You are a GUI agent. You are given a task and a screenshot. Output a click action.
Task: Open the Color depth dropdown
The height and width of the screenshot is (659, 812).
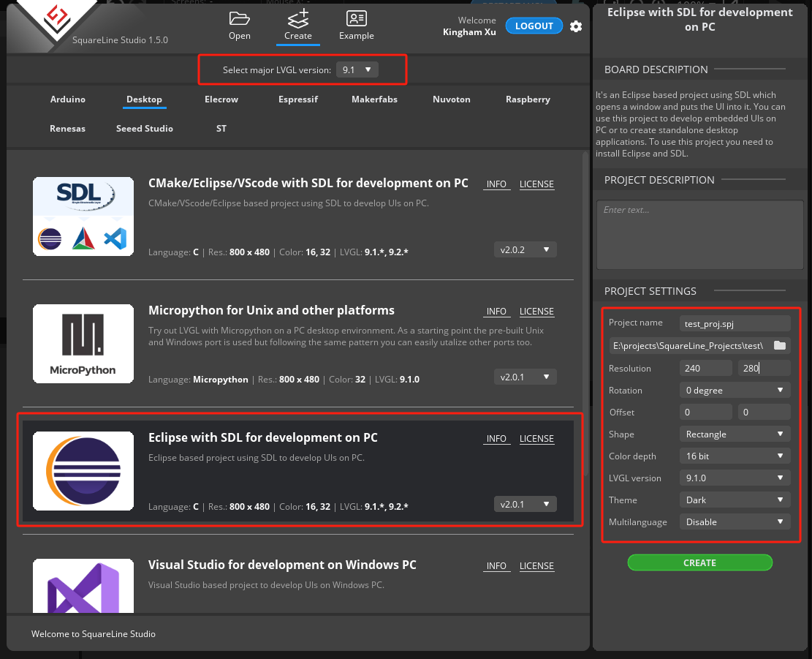pos(734,456)
